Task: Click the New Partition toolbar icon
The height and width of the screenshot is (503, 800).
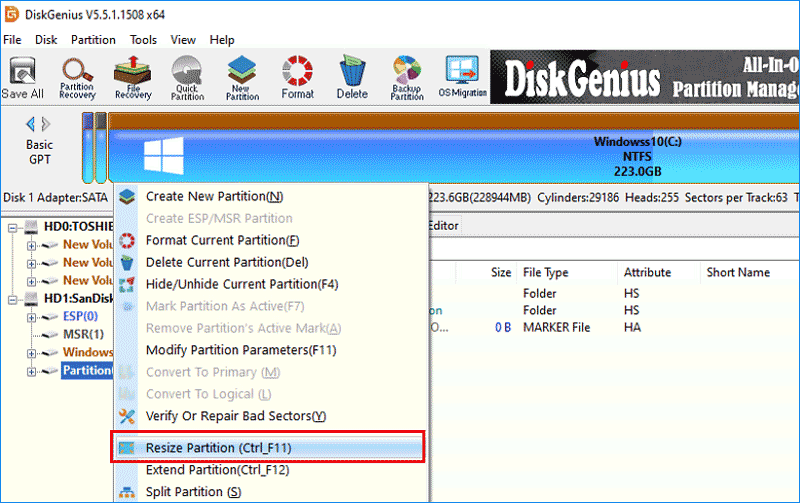Action: pyautogui.click(x=242, y=78)
